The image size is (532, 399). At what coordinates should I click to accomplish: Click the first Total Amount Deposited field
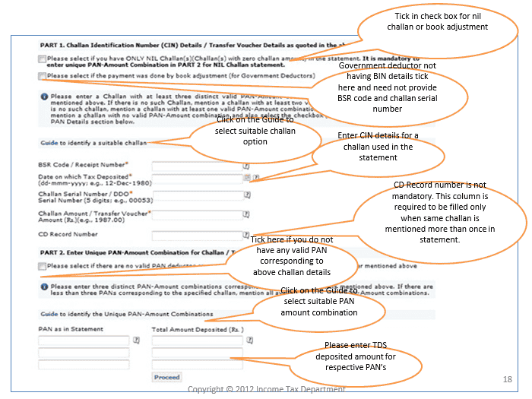[197, 340]
